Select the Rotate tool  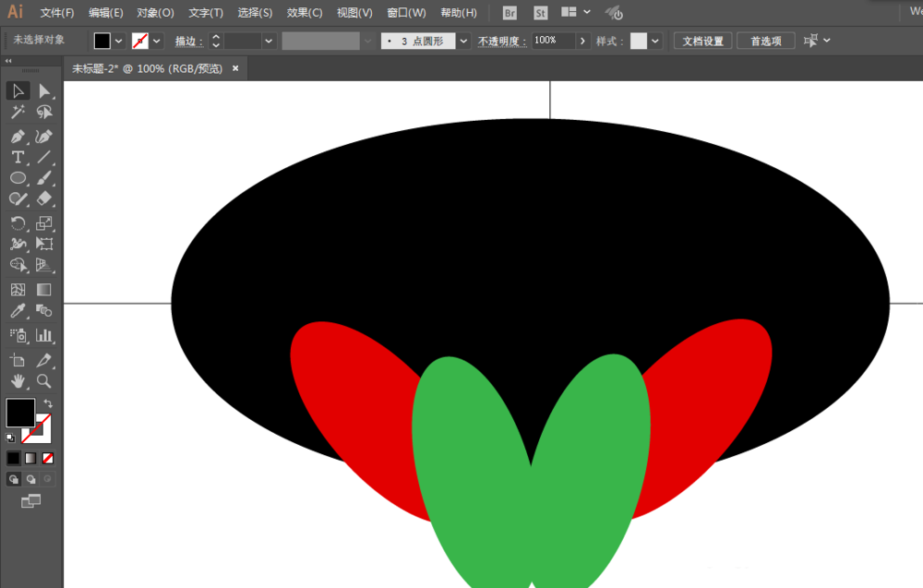[18, 223]
